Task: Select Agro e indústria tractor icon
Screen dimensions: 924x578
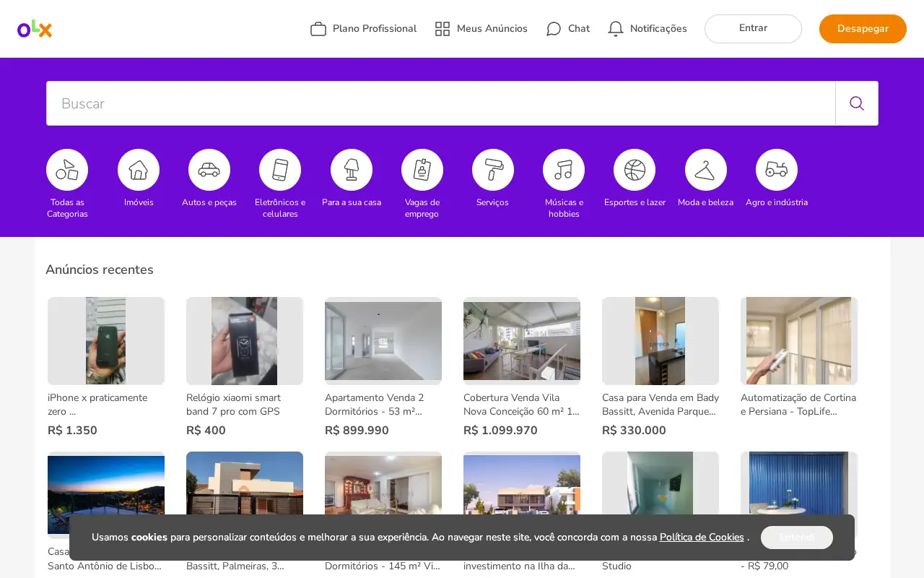Action: (777, 170)
